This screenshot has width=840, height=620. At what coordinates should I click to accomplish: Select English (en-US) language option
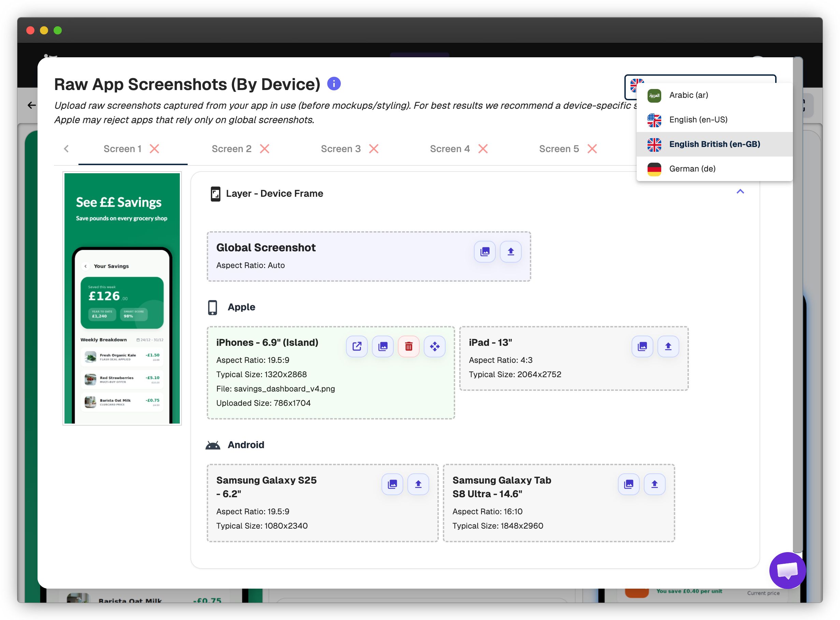coord(714,120)
